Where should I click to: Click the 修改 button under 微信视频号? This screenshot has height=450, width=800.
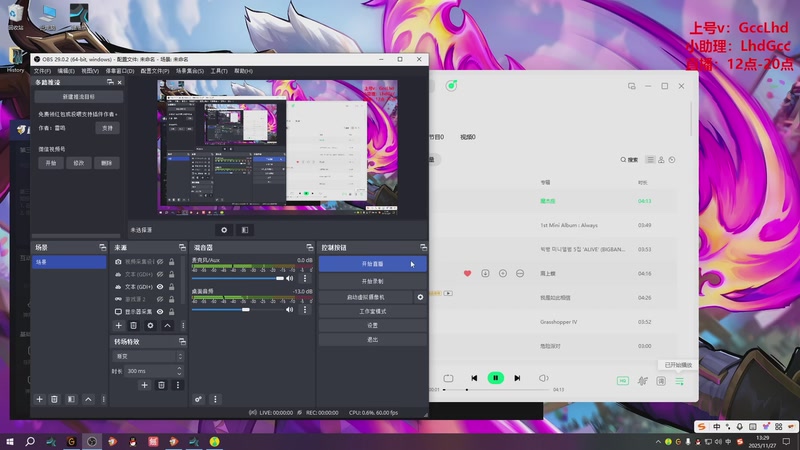(79, 163)
